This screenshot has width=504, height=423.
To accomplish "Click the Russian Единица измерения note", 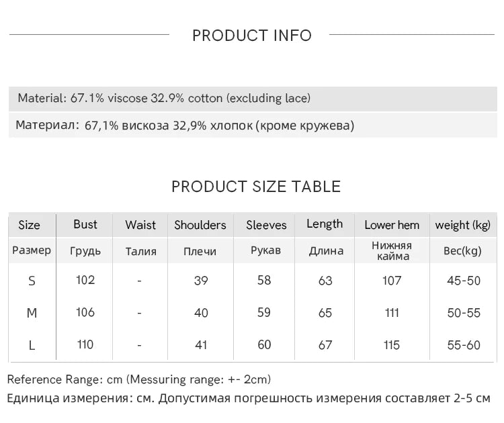I will 249,398.
